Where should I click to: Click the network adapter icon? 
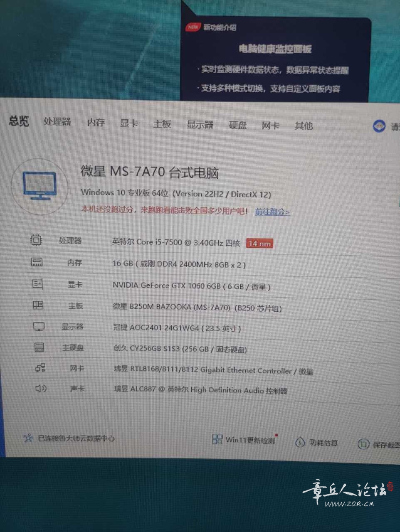[x=40, y=368]
